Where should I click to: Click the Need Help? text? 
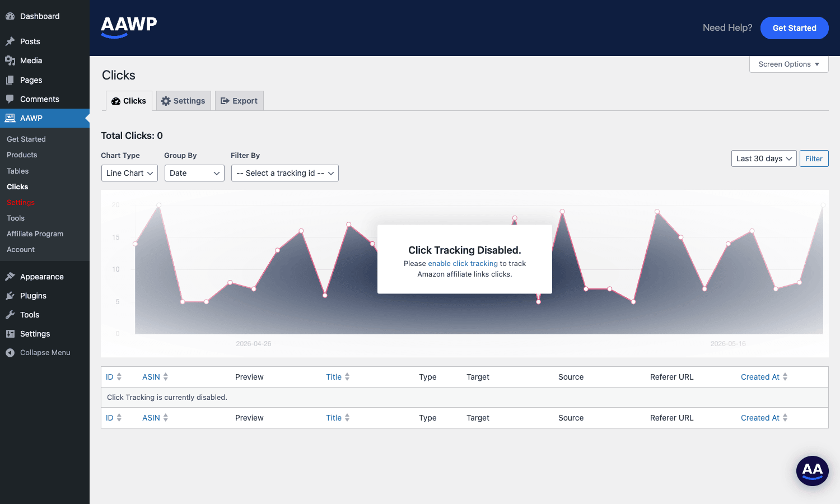727,28
